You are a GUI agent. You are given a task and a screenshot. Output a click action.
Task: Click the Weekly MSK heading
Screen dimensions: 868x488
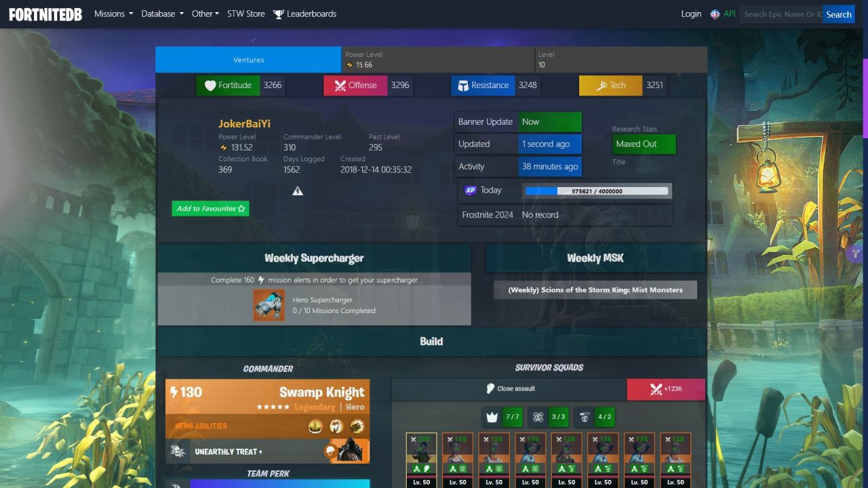(595, 258)
